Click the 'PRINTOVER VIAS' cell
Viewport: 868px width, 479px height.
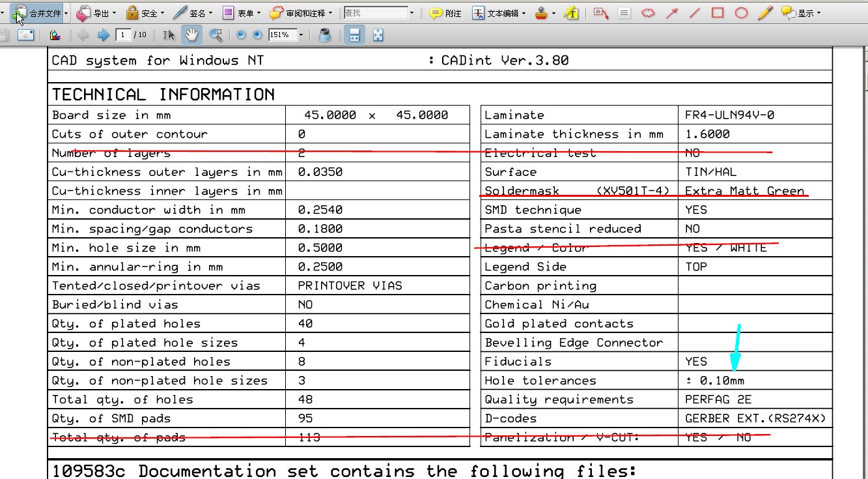[x=350, y=286]
